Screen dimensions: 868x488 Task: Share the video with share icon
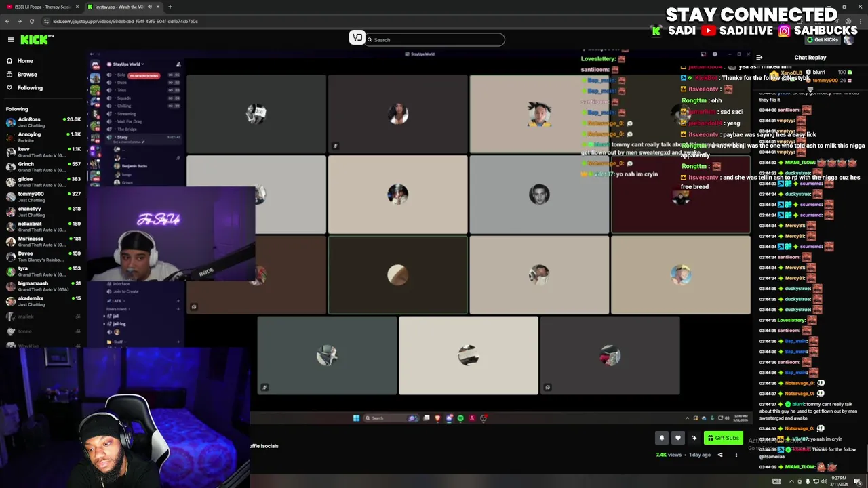(720, 455)
